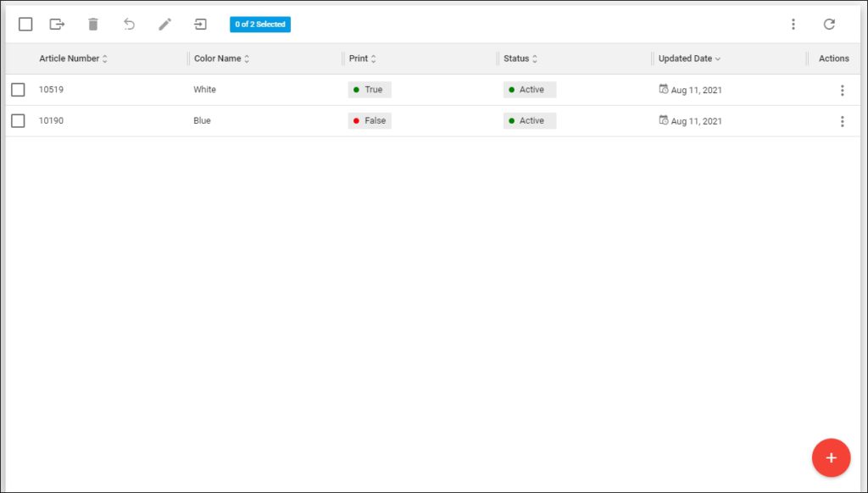Open actions menu for article 10190
Viewport: 868px width, 493px height.
[842, 121]
